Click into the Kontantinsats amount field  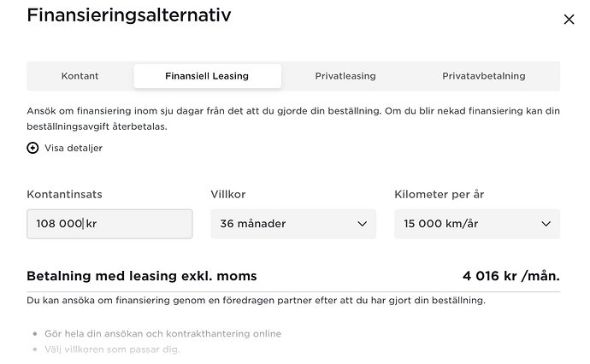[109, 224]
